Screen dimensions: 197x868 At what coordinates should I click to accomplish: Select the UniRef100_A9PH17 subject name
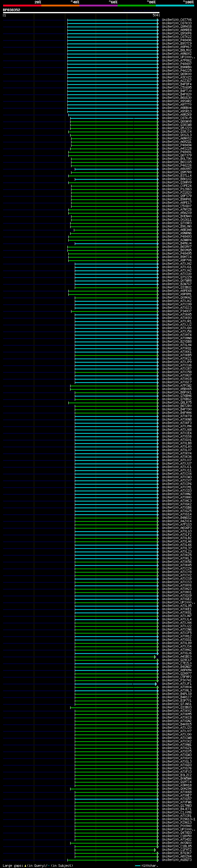[x=176, y=47]
